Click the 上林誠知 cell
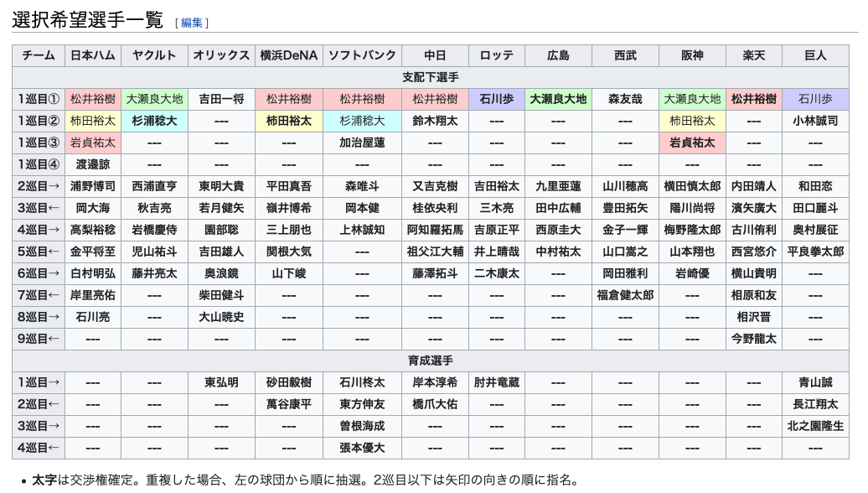Screen dimensions: 868x493 pos(363,230)
